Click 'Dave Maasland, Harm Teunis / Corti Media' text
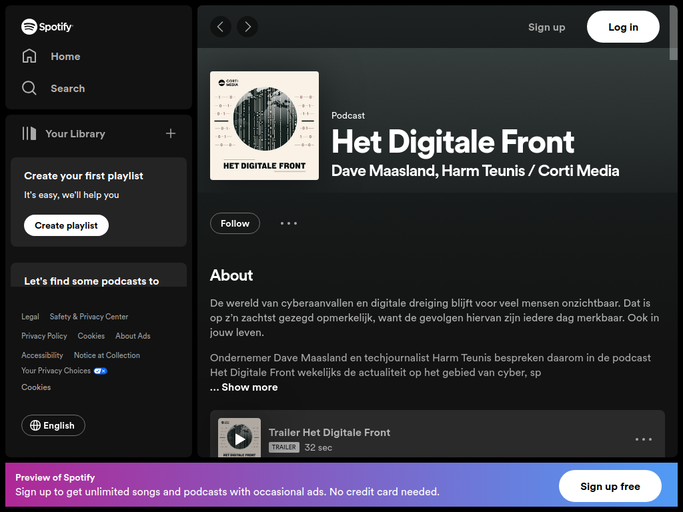This screenshot has height=512, width=683. click(x=475, y=171)
